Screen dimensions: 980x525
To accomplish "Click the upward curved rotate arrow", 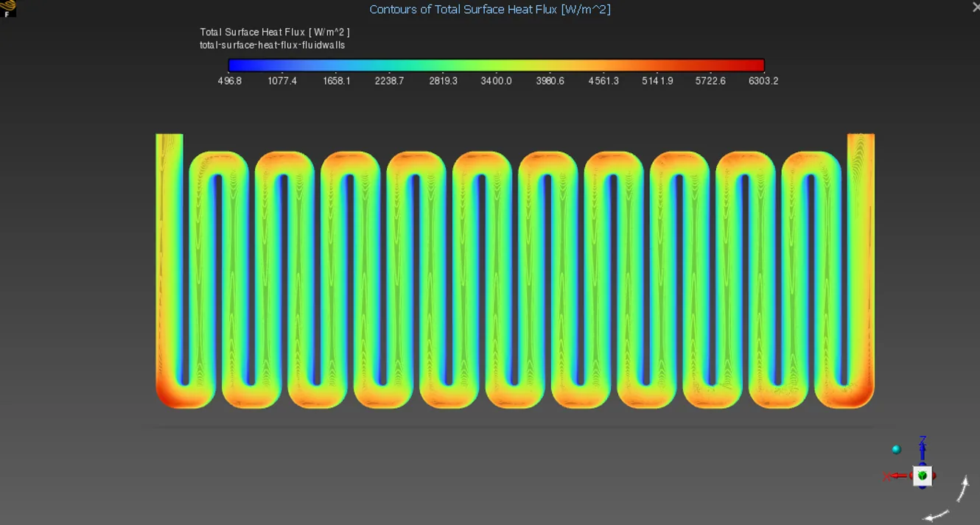I will [x=964, y=489].
